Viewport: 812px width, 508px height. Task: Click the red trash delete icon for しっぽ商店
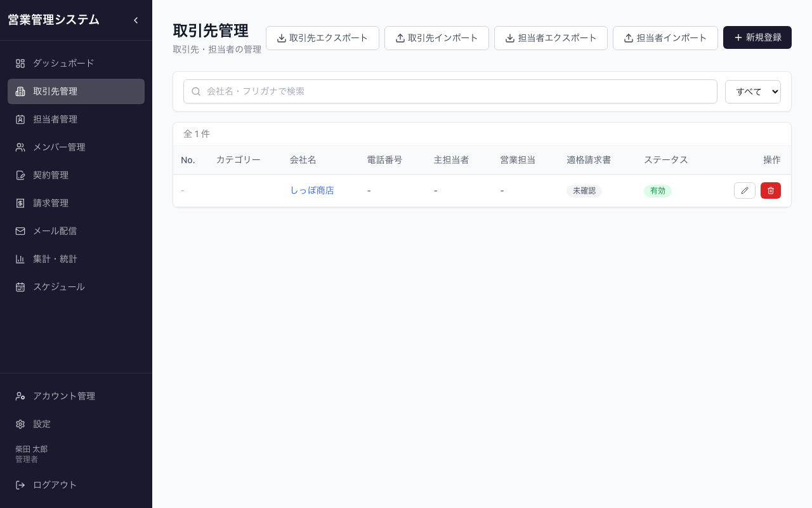771,190
